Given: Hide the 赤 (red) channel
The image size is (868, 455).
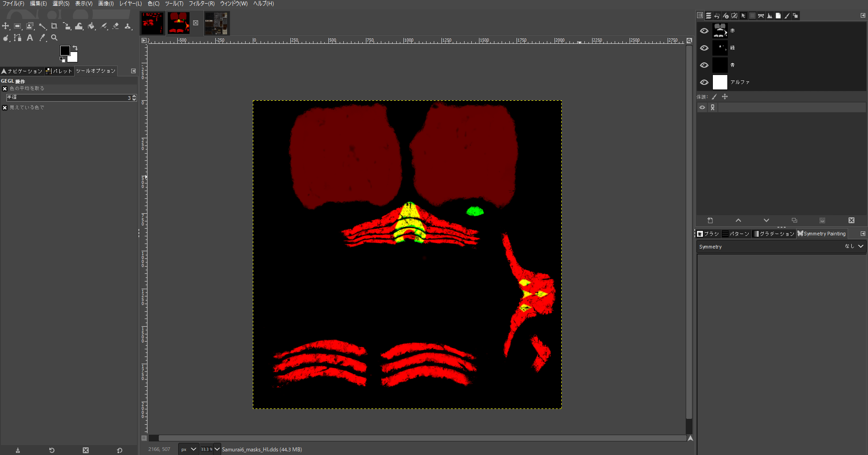Looking at the screenshot, I should pyautogui.click(x=704, y=31).
